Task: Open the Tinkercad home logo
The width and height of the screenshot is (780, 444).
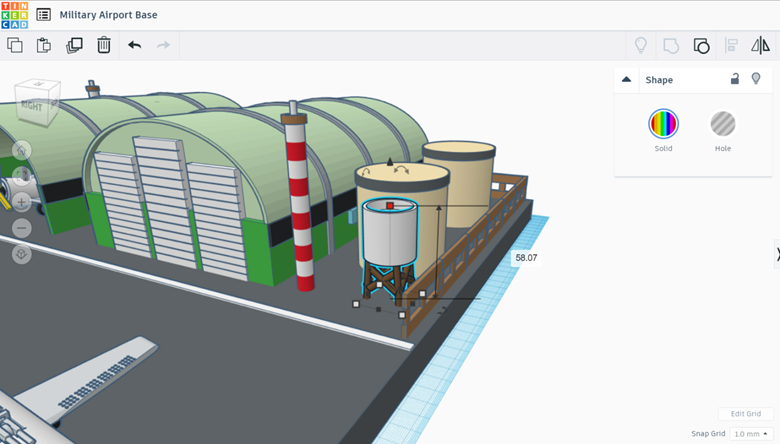Action: click(x=14, y=15)
